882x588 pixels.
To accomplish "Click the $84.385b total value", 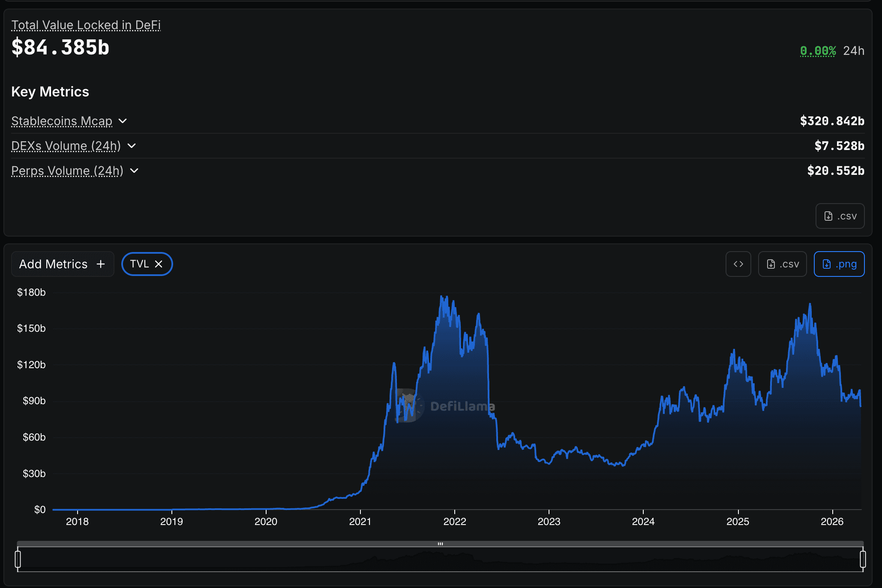I will point(60,47).
